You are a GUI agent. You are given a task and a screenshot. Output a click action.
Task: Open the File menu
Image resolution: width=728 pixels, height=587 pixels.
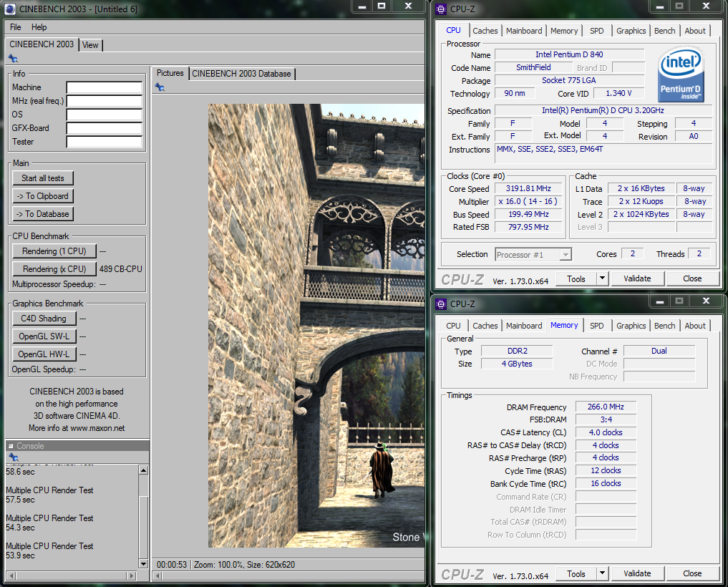[x=15, y=27]
